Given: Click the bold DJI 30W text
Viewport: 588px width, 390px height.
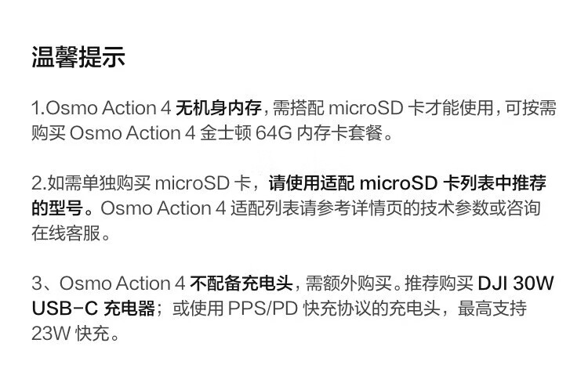Looking at the screenshot, I should 515,283.
